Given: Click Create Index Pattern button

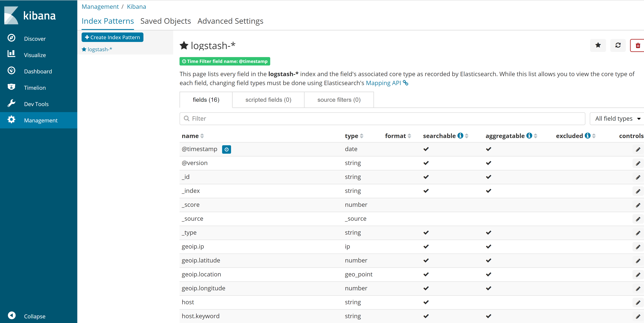Looking at the screenshot, I should pos(113,37).
